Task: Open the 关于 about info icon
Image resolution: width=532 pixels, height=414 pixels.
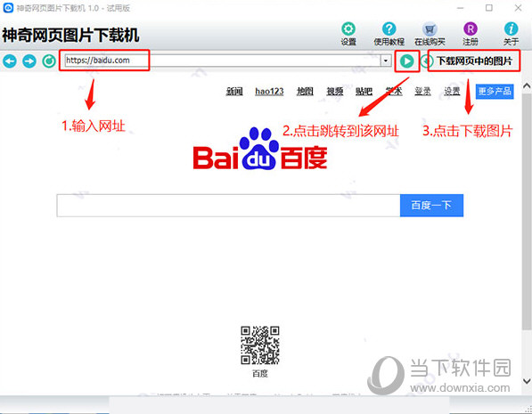Action: (511, 29)
